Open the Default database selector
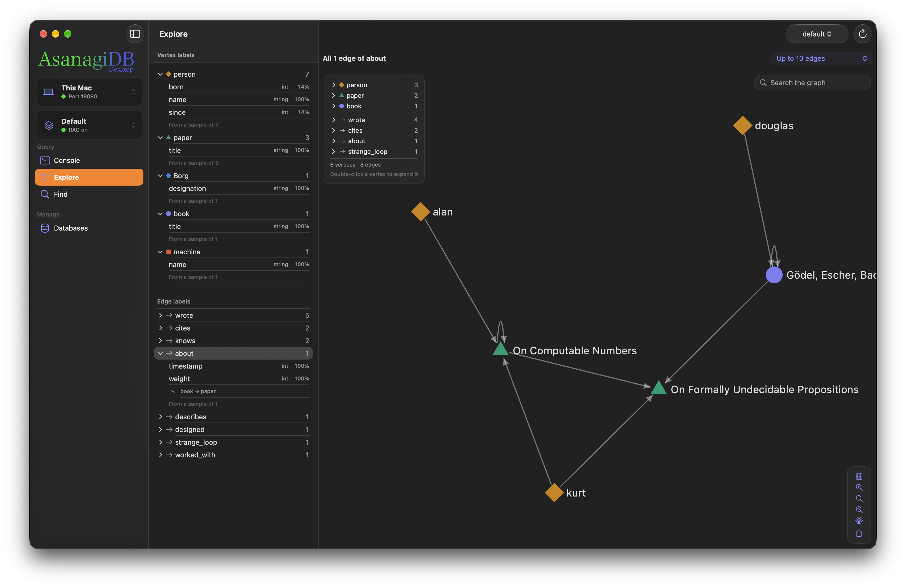906x588 pixels. click(x=89, y=125)
